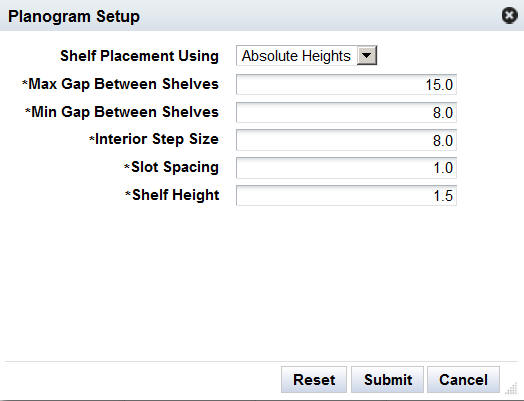Cancel the Planogram Setup dialog
Viewport: 524px width, 401px height.
click(464, 380)
